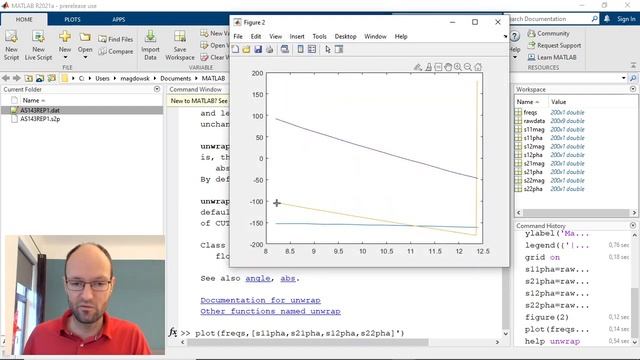The width and height of the screenshot is (640, 360).
Task: Click Link Plot icon in Figure 2 toolbar
Action: coord(285,49)
